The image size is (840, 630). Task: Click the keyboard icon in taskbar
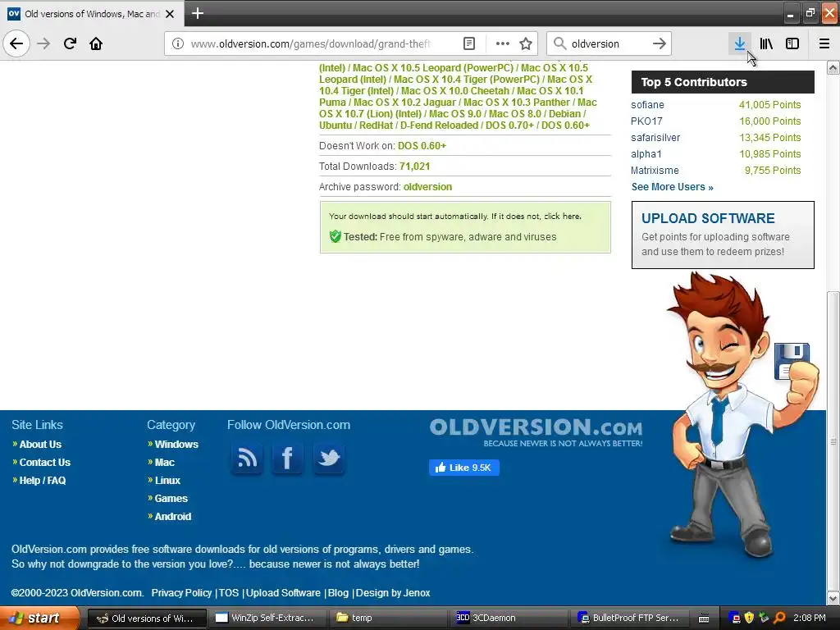click(704, 619)
